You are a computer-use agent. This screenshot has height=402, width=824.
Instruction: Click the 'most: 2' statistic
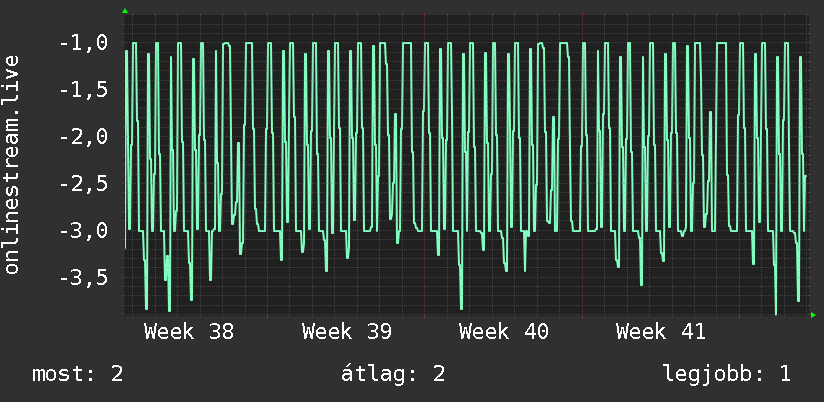pos(78,374)
